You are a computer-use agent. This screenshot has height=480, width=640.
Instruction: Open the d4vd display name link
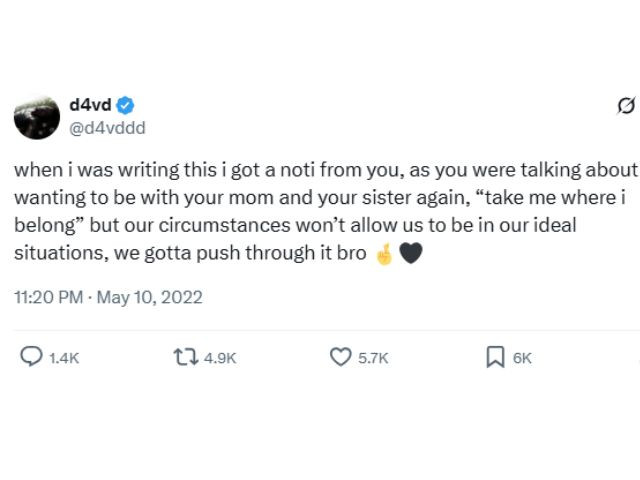[88, 106]
